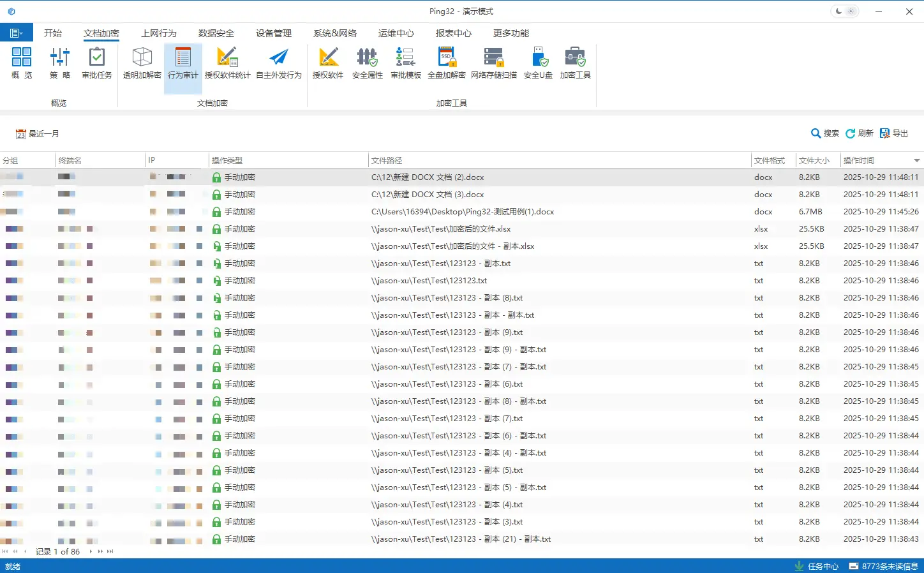Click the 搜索 search button

[x=825, y=133]
